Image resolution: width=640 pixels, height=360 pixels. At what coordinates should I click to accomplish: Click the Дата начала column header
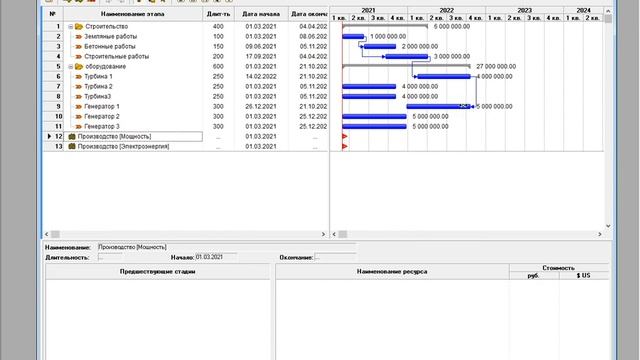261,14
